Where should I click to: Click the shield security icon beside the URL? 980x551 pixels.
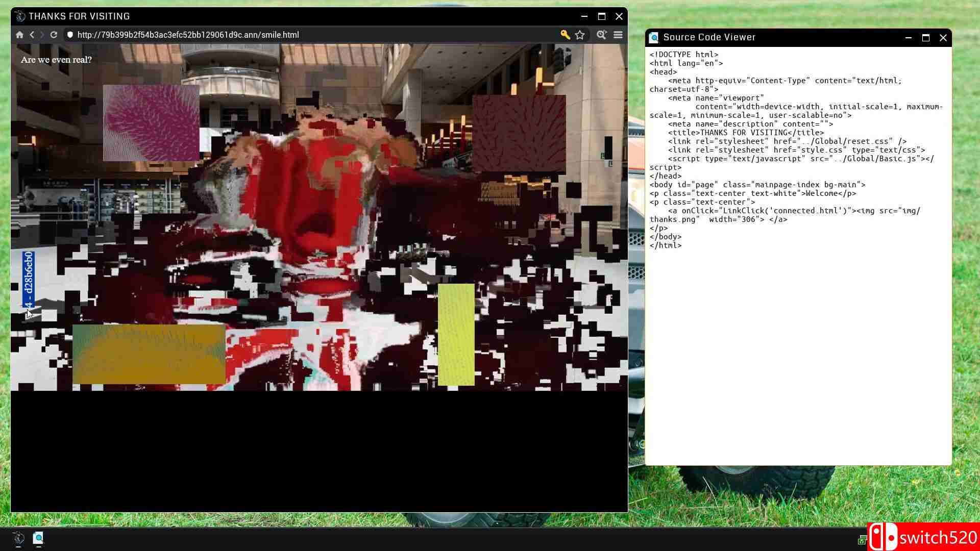pyautogui.click(x=70, y=35)
